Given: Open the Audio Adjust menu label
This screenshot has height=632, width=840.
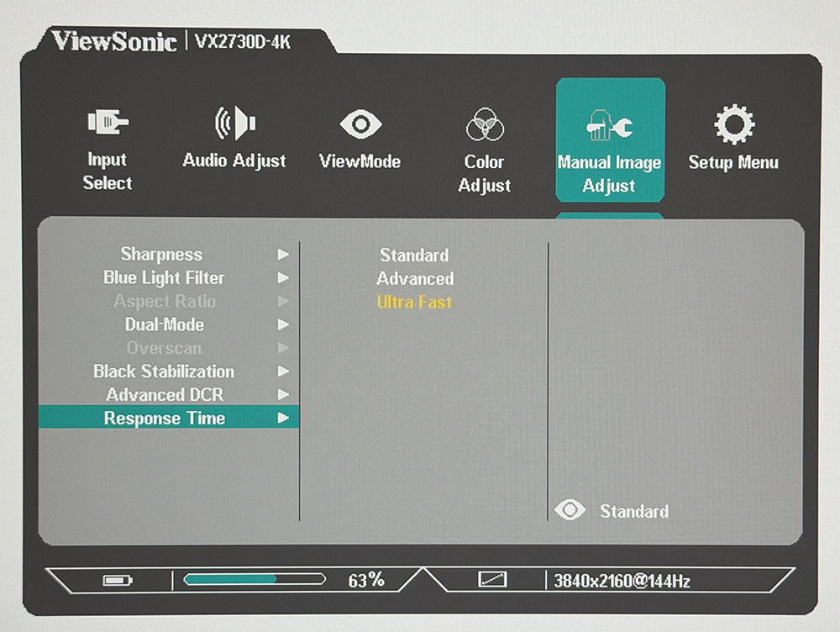Looking at the screenshot, I should coord(234,161).
